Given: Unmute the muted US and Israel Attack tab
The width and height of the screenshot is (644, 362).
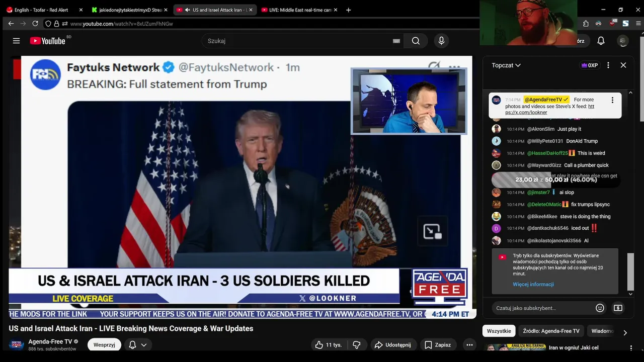Looking at the screenshot, I should click(187, 10).
